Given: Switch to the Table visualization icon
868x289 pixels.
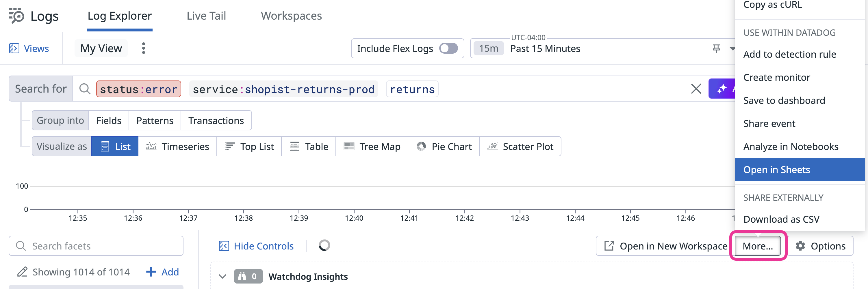Looking at the screenshot, I should [x=294, y=146].
